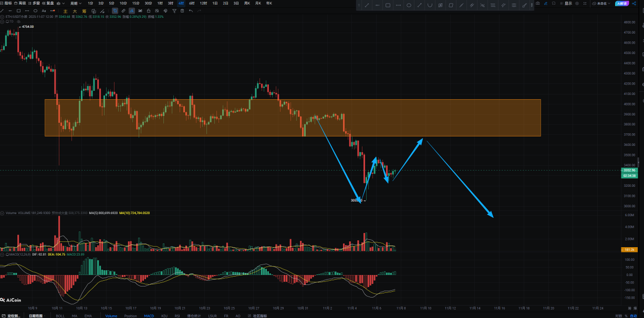644x318 pixels.
Task: Click the percent scale toggle
Action: tap(626, 316)
